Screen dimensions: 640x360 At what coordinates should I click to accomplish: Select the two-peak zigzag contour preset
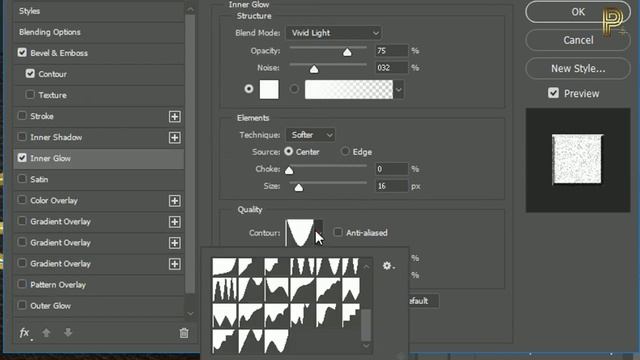pos(224,316)
